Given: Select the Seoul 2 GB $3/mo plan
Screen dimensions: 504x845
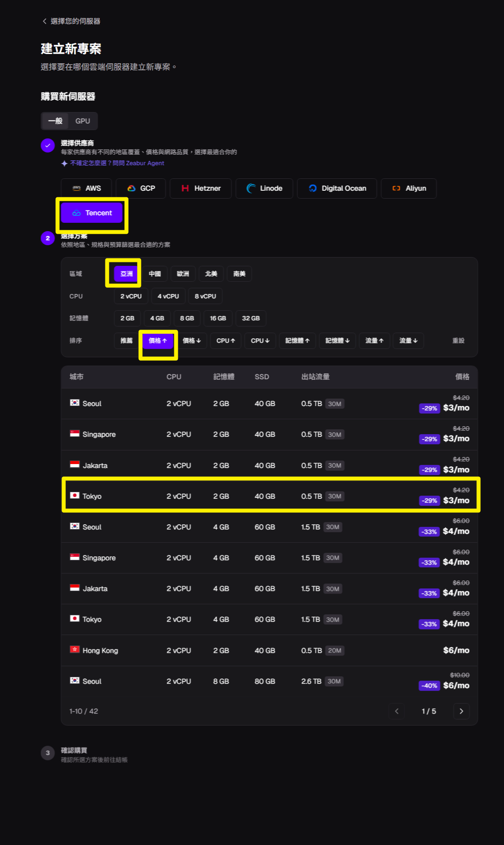Looking at the screenshot, I should 269,403.
